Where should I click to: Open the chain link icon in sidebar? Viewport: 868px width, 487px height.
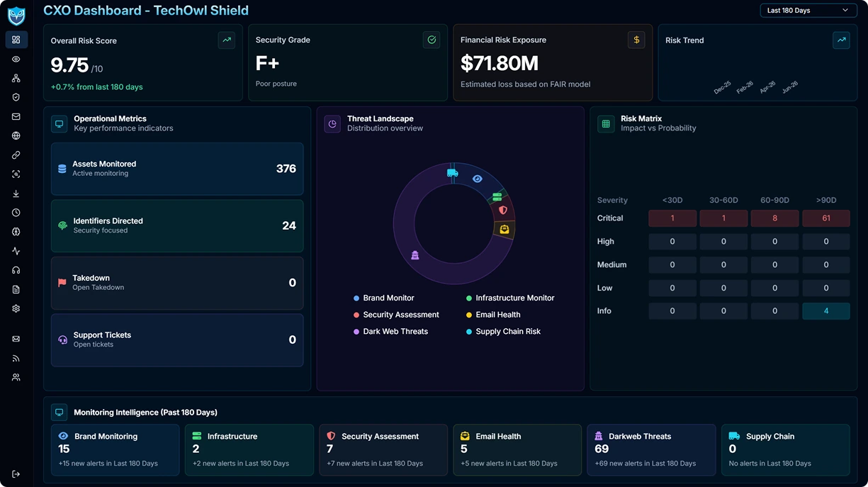point(16,155)
